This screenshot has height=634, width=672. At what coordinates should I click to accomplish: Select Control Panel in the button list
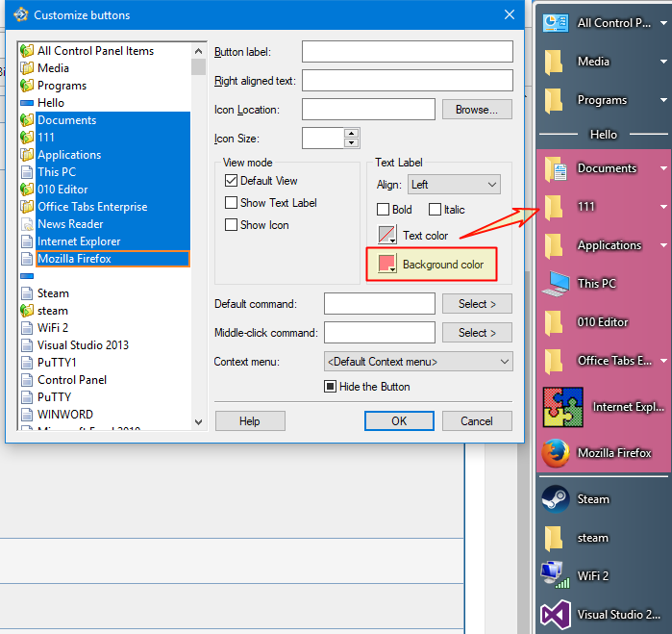pos(71,380)
